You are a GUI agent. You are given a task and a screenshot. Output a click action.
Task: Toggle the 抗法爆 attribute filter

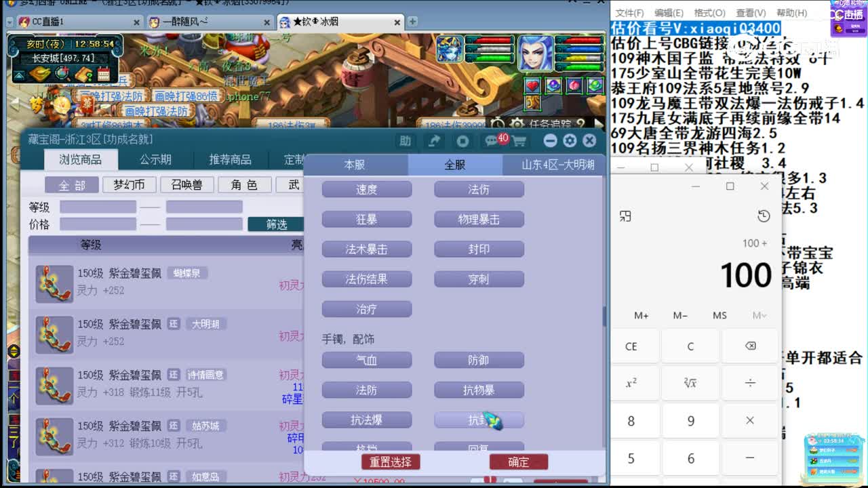coord(367,420)
